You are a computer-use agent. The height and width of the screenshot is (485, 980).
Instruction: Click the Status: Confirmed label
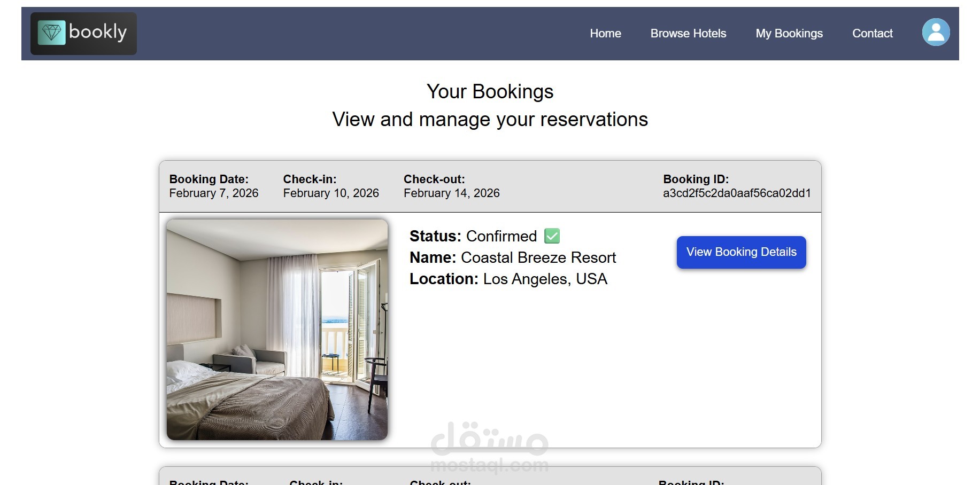tap(473, 236)
